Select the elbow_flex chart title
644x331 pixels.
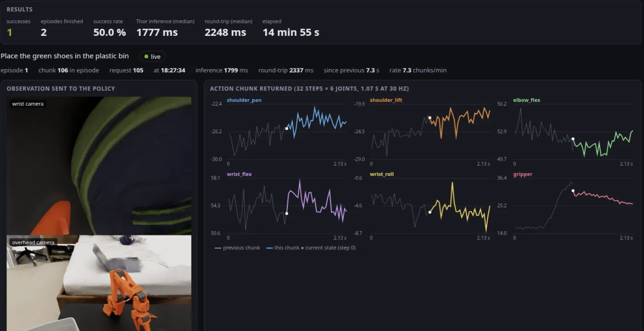pos(527,100)
